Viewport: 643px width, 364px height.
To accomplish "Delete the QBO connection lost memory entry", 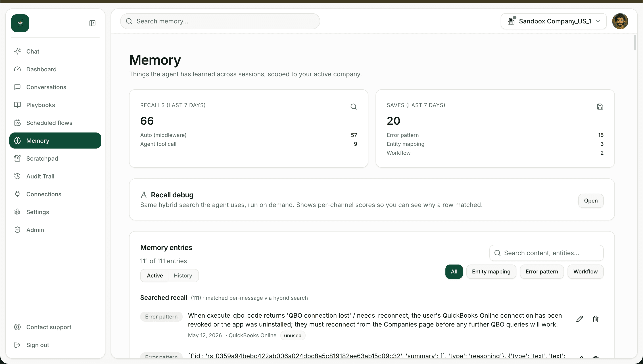I will [x=596, y=319].
